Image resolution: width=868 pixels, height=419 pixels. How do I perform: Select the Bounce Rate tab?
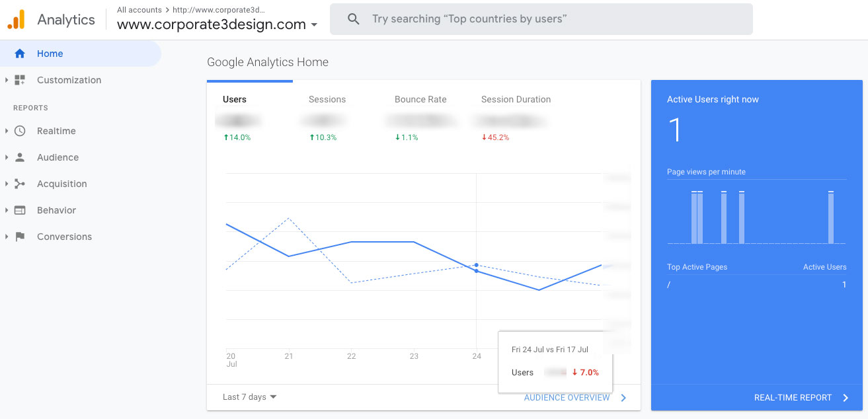420,99
